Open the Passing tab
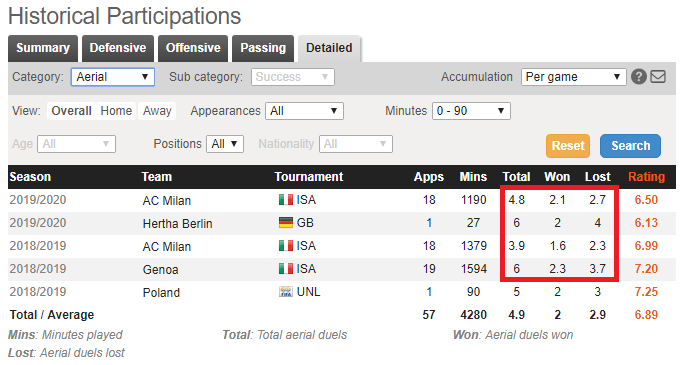The width and height of the screenshot is (681, 365). coord(263,48)
